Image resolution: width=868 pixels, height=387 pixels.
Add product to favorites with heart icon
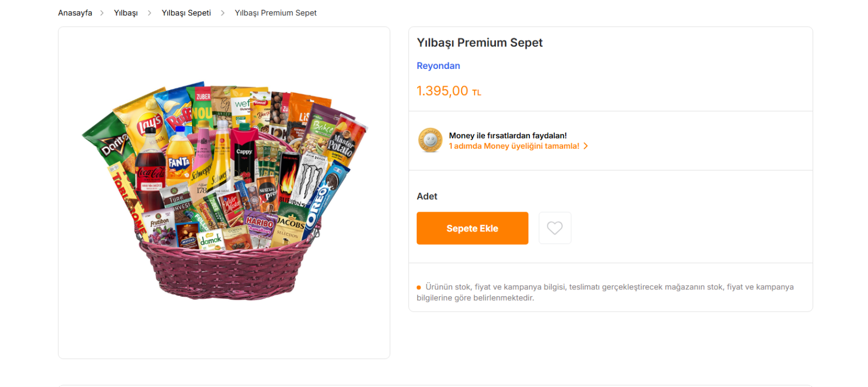click(554, 228)
